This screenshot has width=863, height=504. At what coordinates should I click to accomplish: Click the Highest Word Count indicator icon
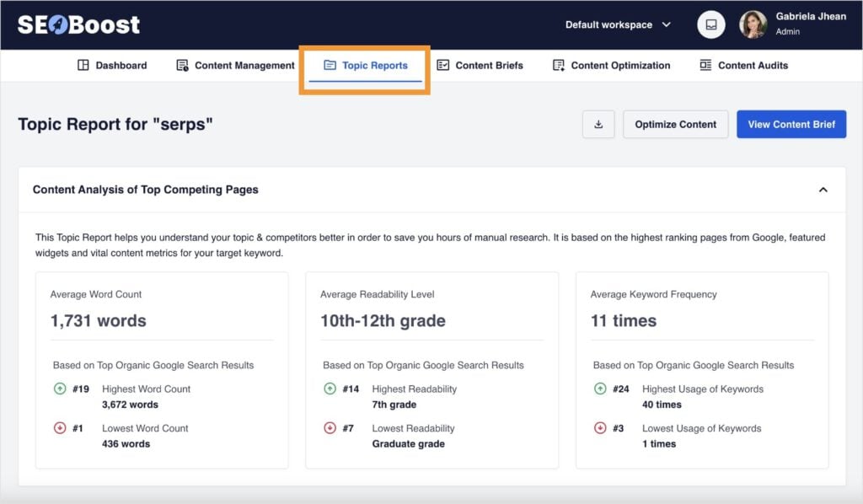point(60,389)
